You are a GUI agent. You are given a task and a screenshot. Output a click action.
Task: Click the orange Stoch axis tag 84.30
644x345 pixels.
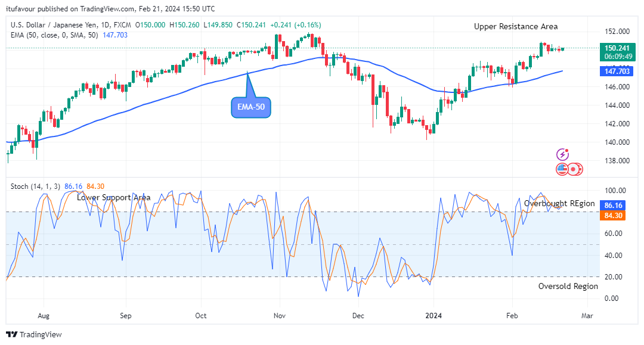point(613,215)
